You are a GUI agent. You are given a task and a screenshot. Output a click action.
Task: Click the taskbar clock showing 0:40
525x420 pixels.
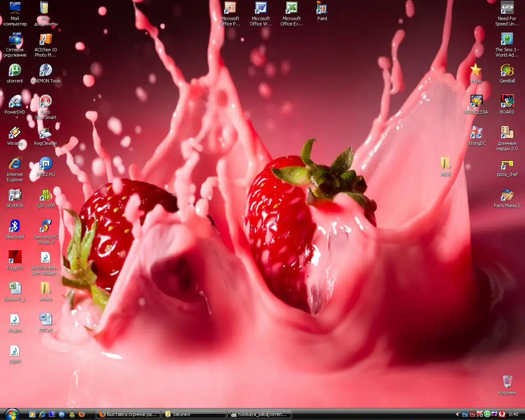point(514,414)
